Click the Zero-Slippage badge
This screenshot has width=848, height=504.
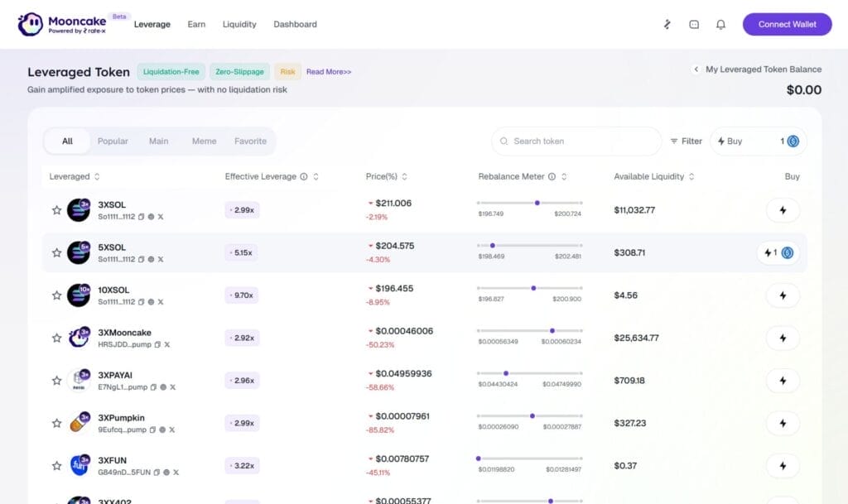click(x=239, y=72)
